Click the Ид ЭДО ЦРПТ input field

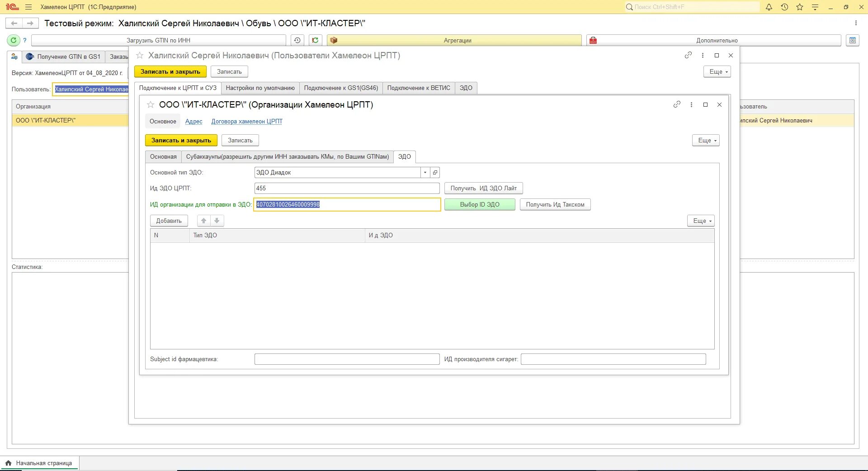point(347,188)
